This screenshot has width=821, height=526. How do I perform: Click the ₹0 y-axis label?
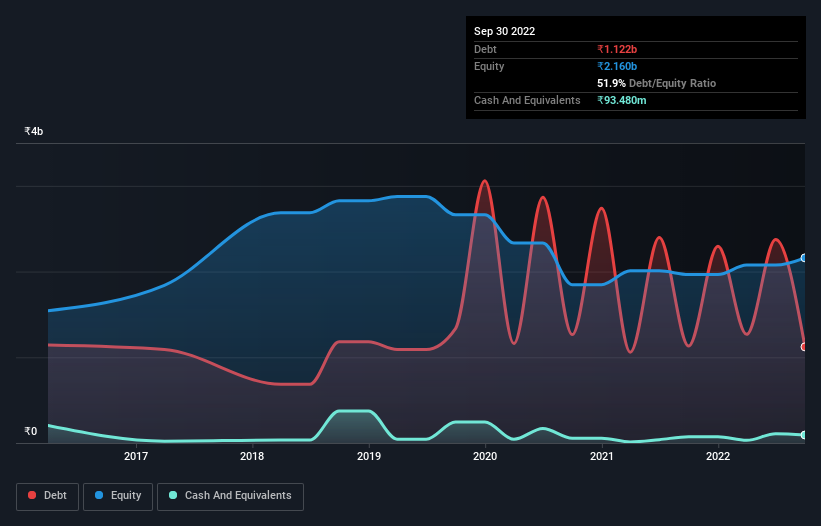(x=31, y=431)
